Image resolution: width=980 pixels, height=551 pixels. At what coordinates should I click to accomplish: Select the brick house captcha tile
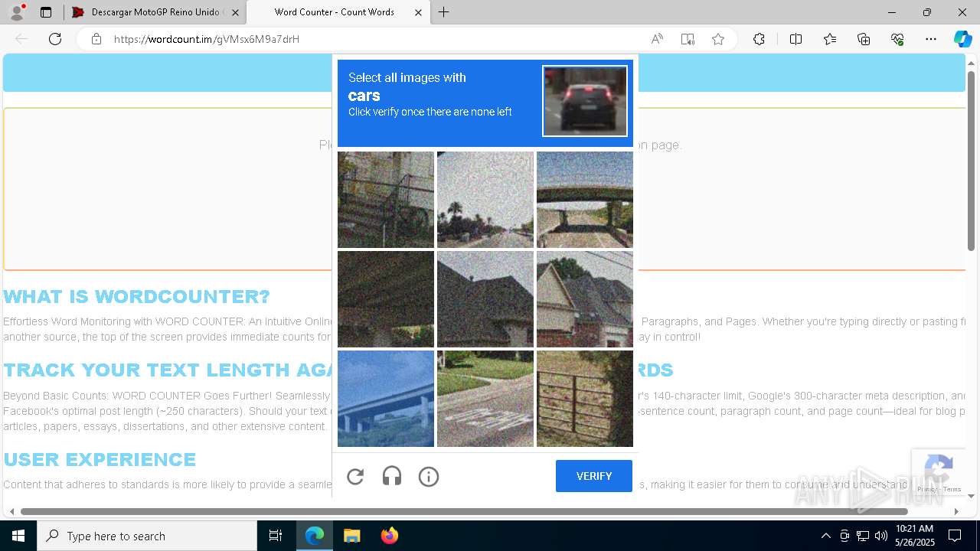585,299
